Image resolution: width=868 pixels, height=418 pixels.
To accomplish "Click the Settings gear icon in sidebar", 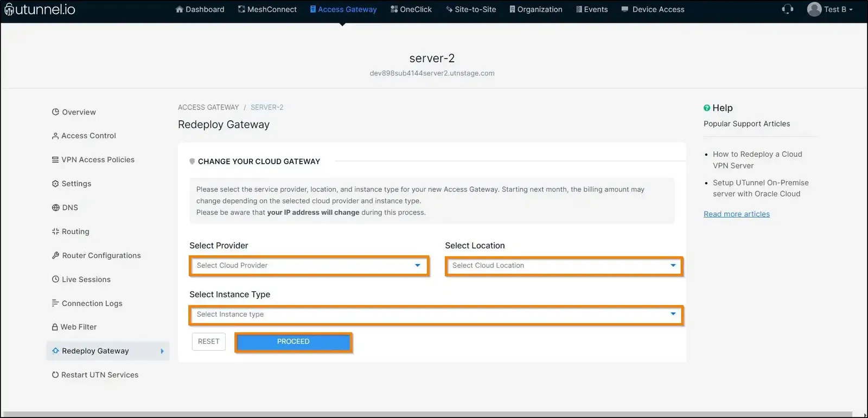I will (55, 184).
